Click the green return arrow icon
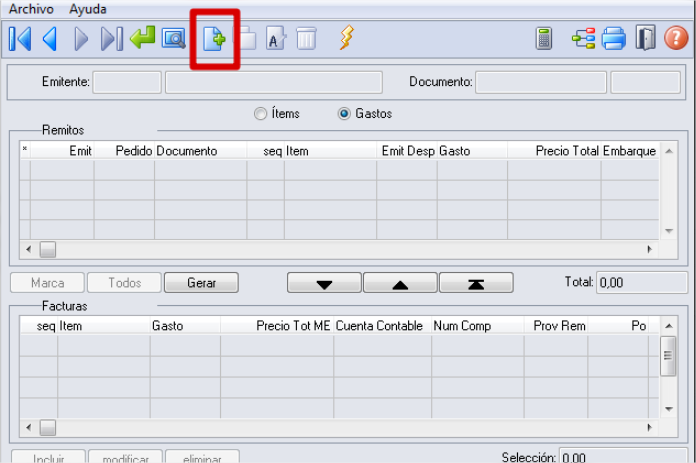The image size is (696, 463). [142, 37]
